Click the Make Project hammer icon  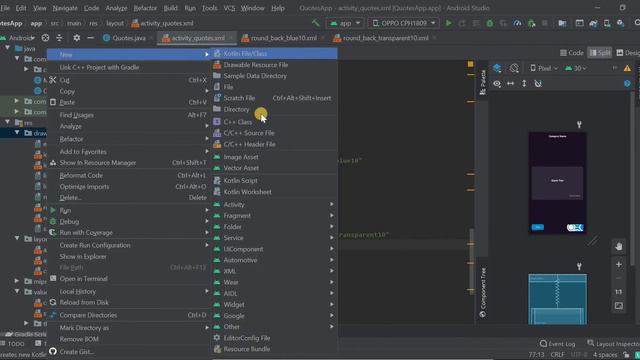point(315,23)
